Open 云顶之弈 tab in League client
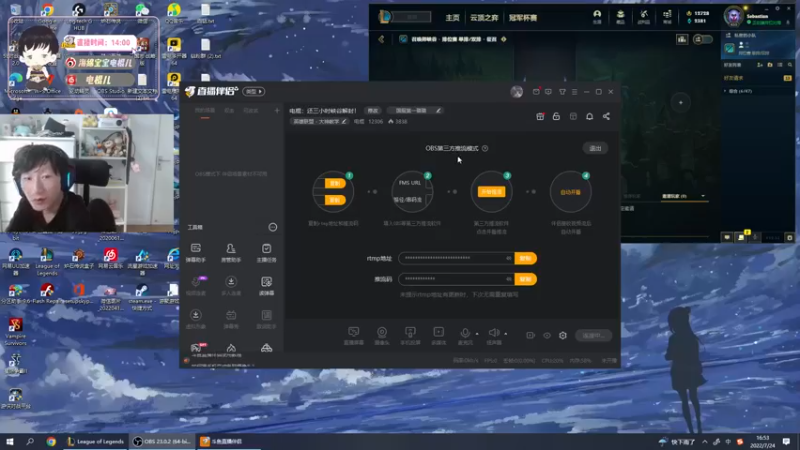800x450 pixels. [484, 18]
